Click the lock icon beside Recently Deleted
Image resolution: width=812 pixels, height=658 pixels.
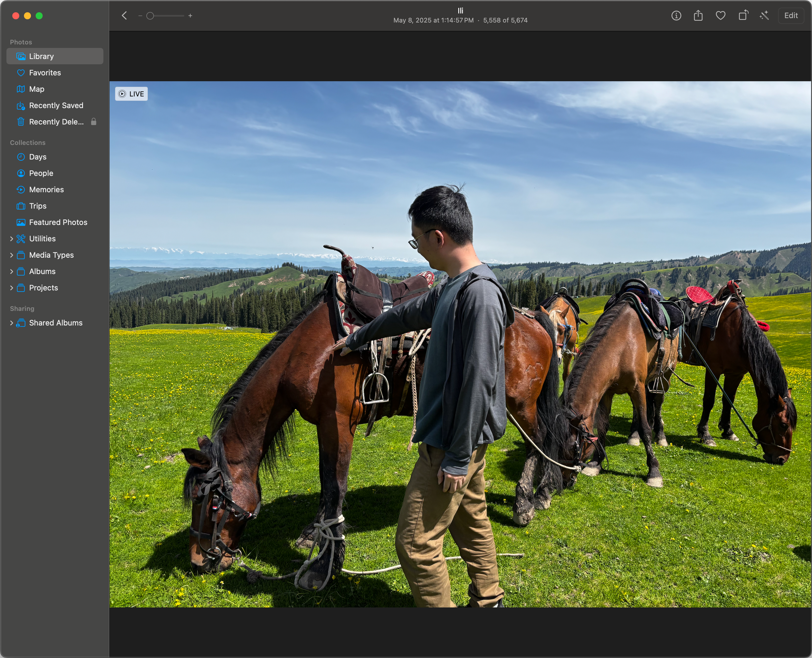[x=93, y=122]
